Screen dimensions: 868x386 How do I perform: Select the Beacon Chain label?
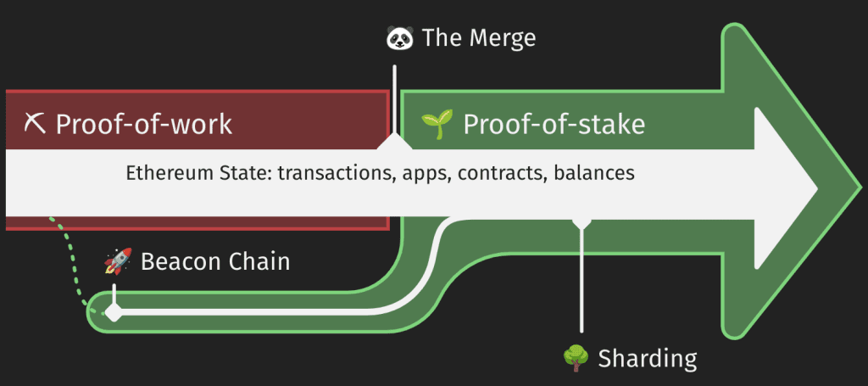pyautogui.click(x=215, y=260)
